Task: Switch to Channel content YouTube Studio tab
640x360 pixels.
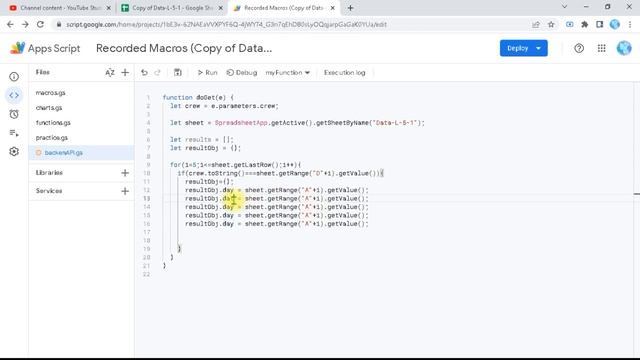Action: point(60,8)
